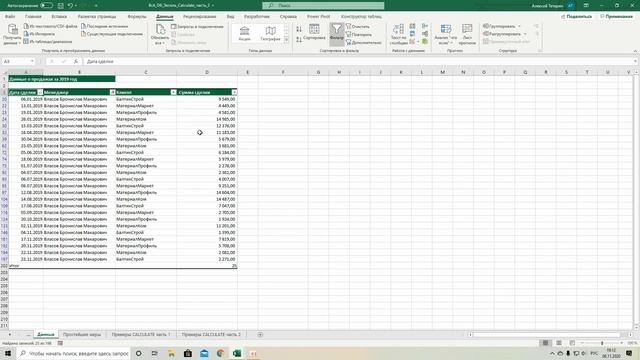Open Queries & Connections (Запросы и подключения)
The width and height of the screenshot is (640, 360).
(197, 27)
